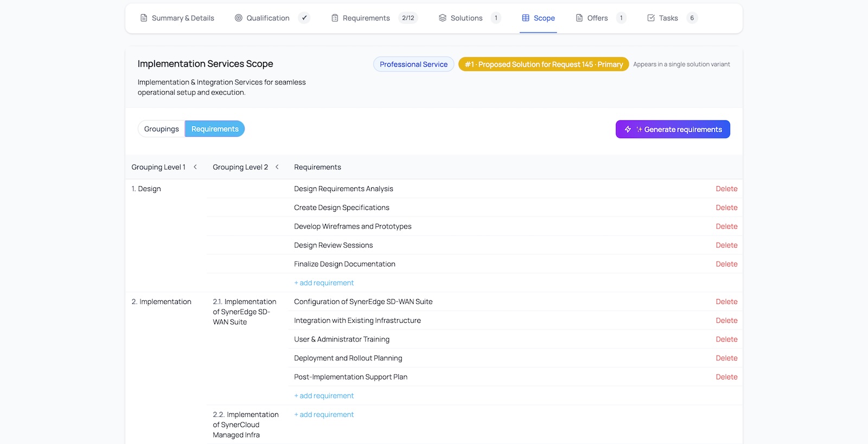Click the Summary & Details document icon
The width and height of the screenshot is (868, 444).
[x=144, y=18]
